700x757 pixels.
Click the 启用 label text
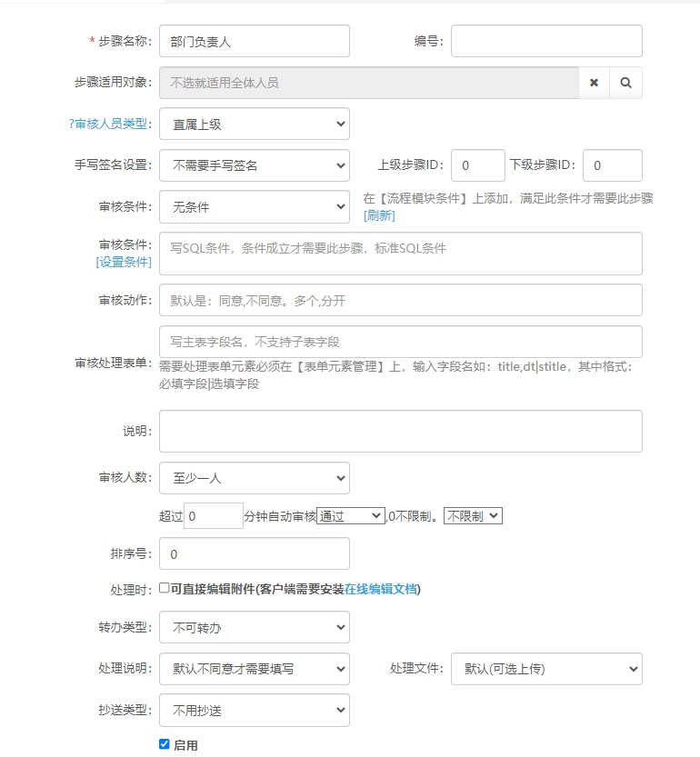[185, 745]
